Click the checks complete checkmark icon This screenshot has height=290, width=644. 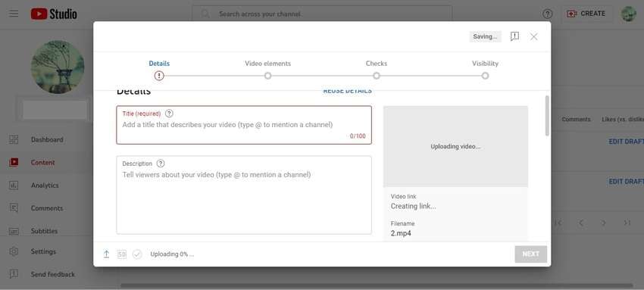click(x=137, y=254)
